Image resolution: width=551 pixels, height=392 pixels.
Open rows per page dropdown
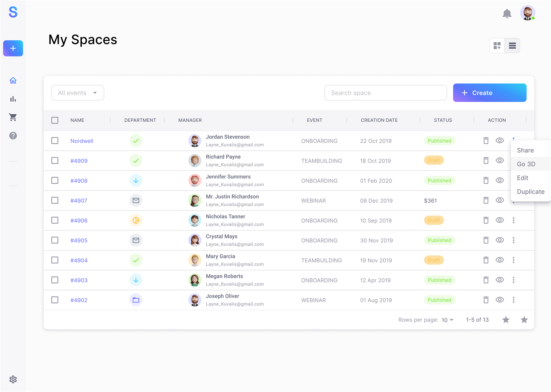tap(447, 320)
